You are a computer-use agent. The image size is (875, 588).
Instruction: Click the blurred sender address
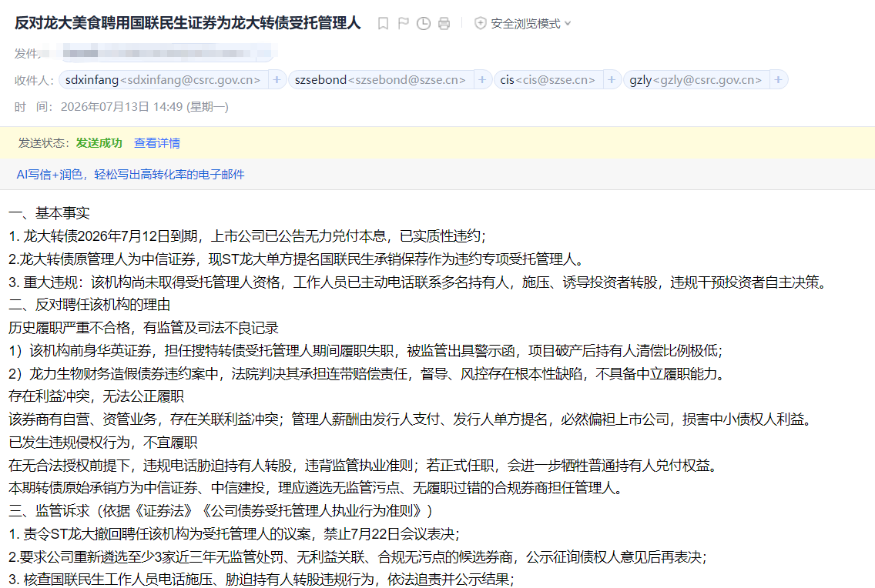(x=167, y=53)
